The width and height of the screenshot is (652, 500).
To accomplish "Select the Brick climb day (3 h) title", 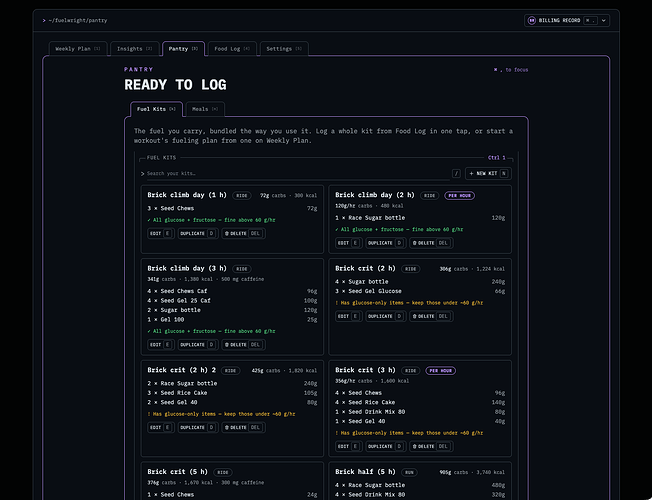I will click(187, 268).
